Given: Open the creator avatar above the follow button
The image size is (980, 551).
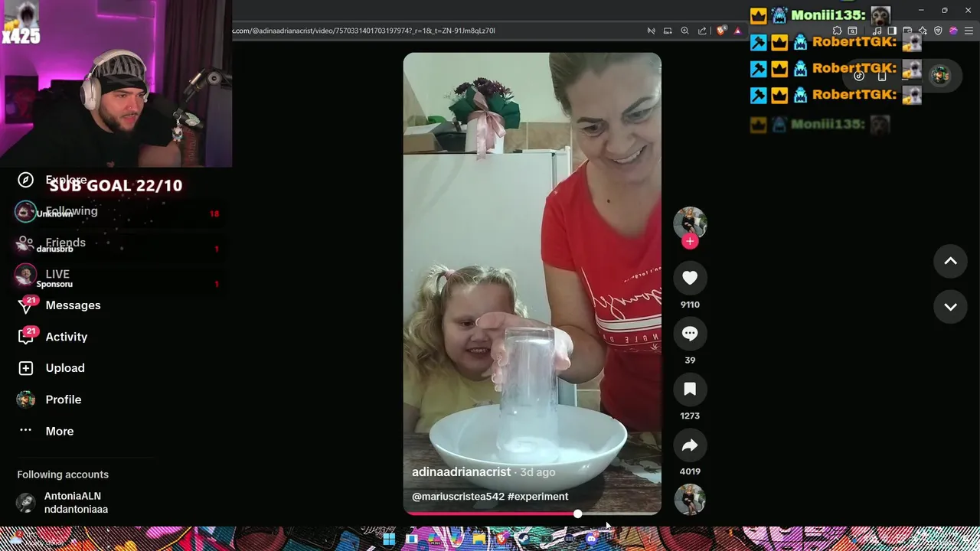Looking at the screenshot, I should point(690,223).
